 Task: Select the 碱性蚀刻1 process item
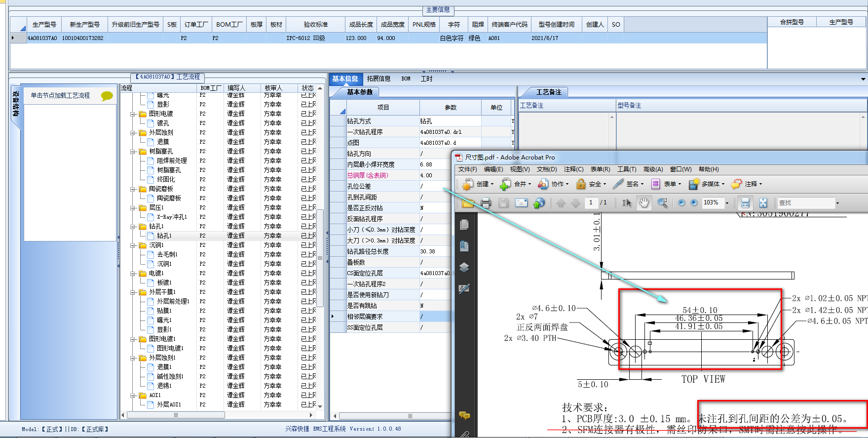[170, 376]
